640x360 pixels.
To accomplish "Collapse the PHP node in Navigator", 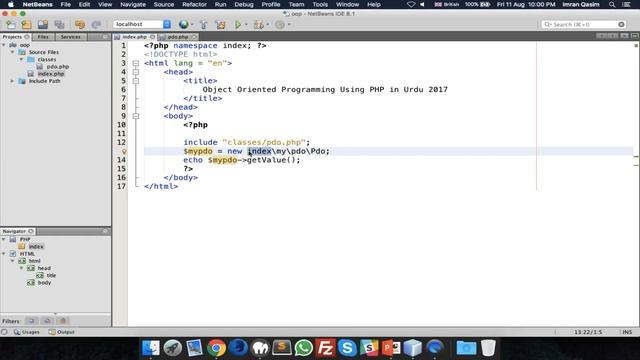I will point(4,239).
